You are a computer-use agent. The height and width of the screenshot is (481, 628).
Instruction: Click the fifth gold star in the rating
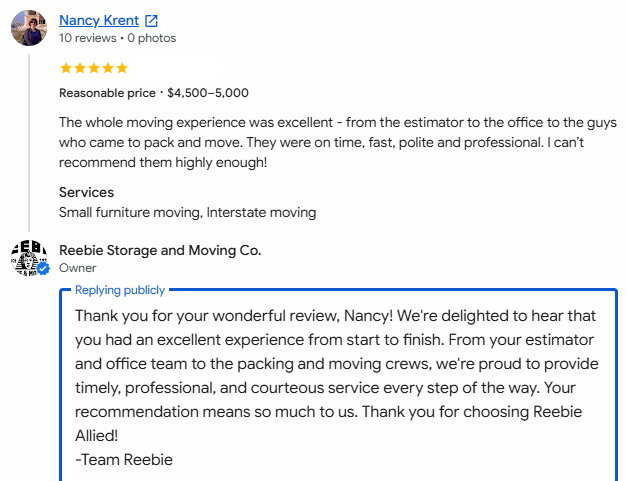(x=122, y=68)
